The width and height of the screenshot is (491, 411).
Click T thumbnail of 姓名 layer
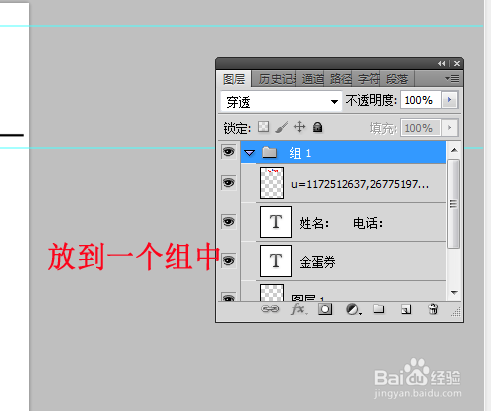(276, 222)
